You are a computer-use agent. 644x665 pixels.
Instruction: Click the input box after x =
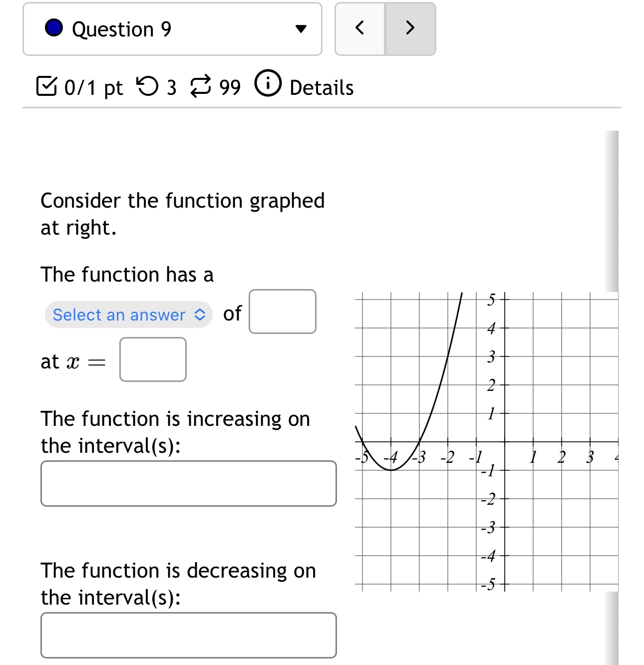[152, 360]
